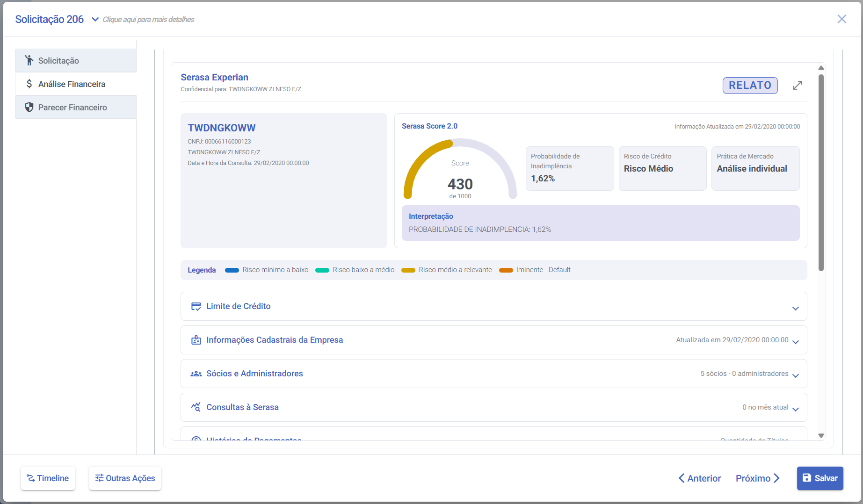Click the 'Análise individual' market practice card
Viewport: 863px width, 504px height.
[x=755, y=168]
